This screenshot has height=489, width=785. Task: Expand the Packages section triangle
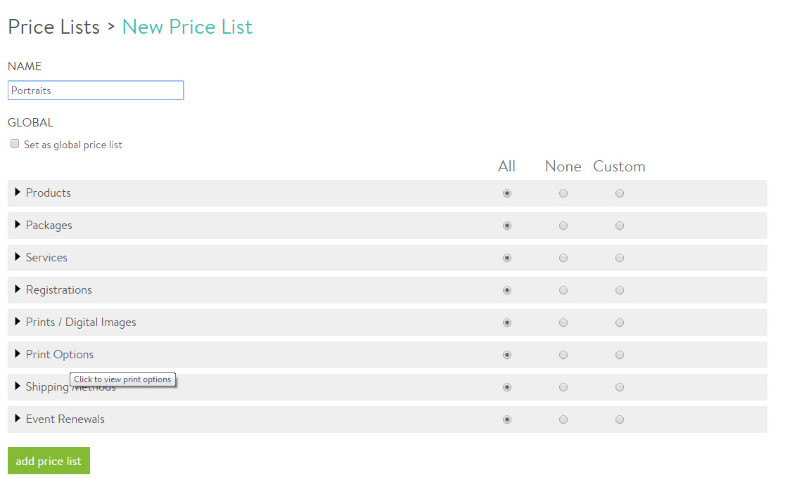tap(18, 225)
